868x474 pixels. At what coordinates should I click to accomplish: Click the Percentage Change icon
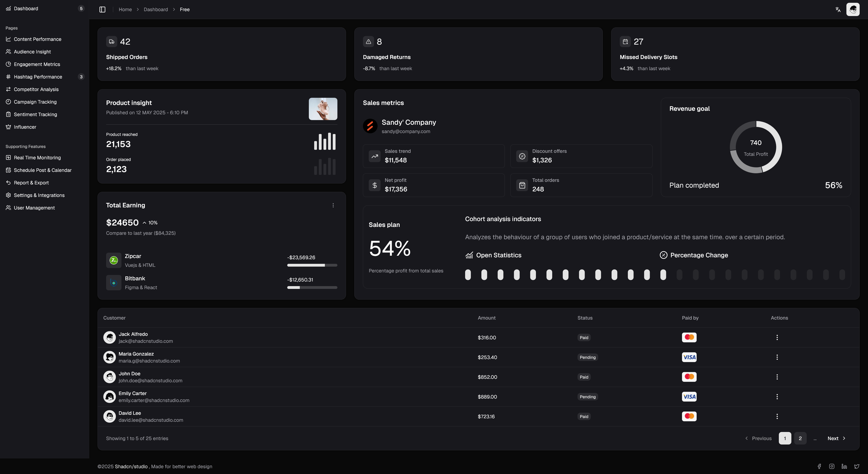[x=663, y=255]
